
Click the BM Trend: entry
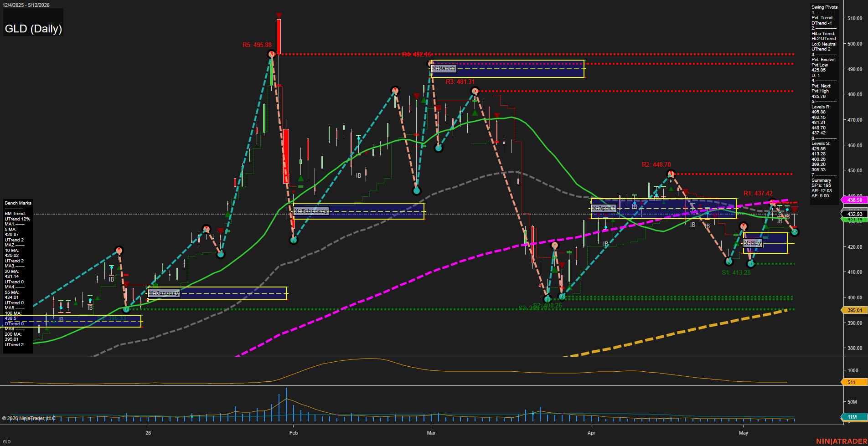click(x=15, y=214)
